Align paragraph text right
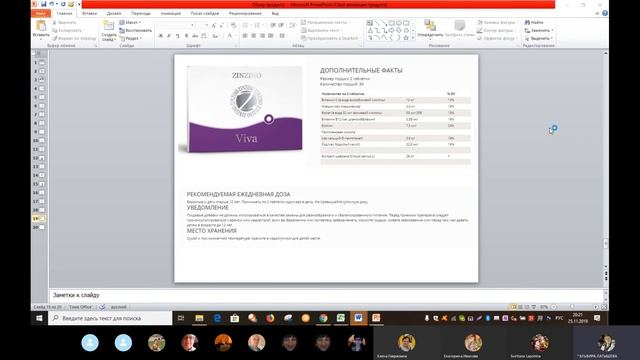Screen dimensions: 640x360 [x=262, y=36]
